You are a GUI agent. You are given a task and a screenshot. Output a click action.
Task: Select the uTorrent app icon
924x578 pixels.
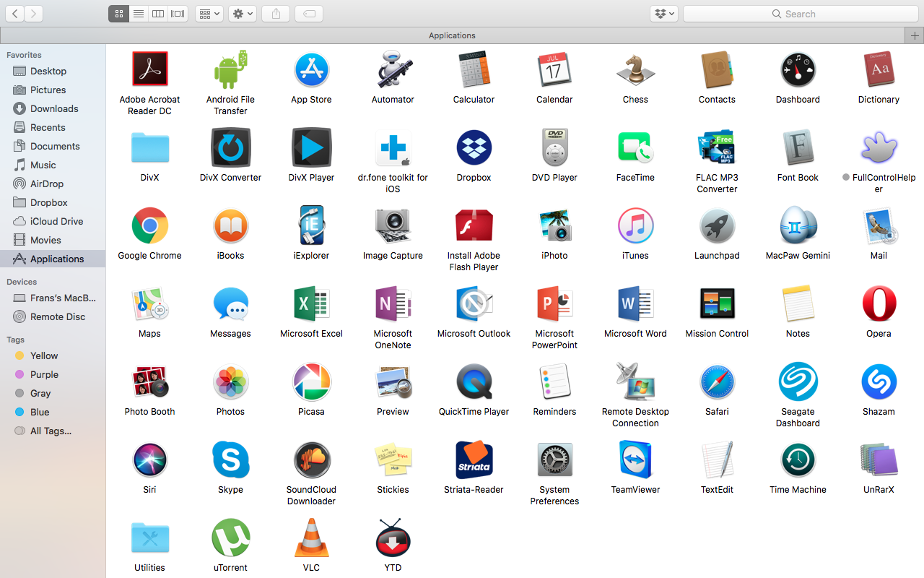click(230, 538)
